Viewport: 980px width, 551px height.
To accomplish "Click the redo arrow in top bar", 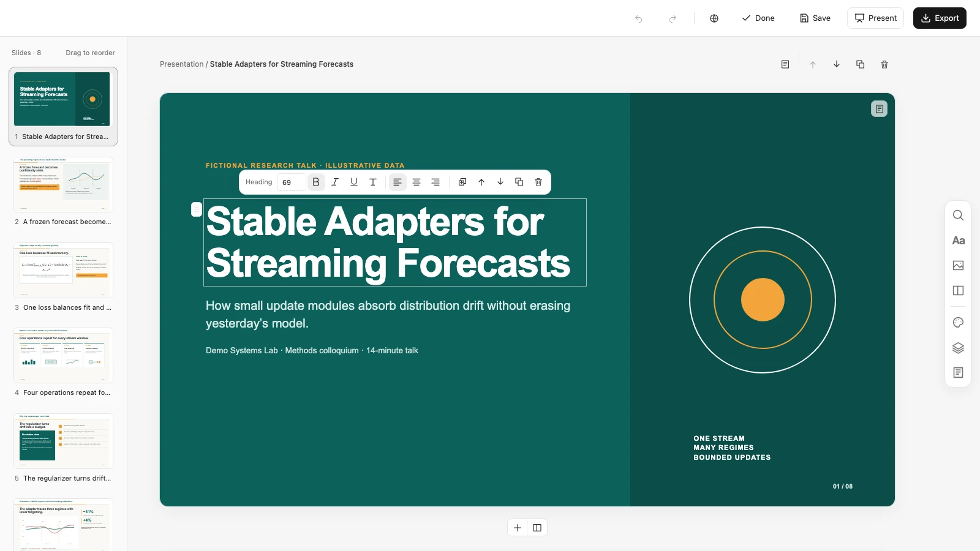I will [673, 18].
